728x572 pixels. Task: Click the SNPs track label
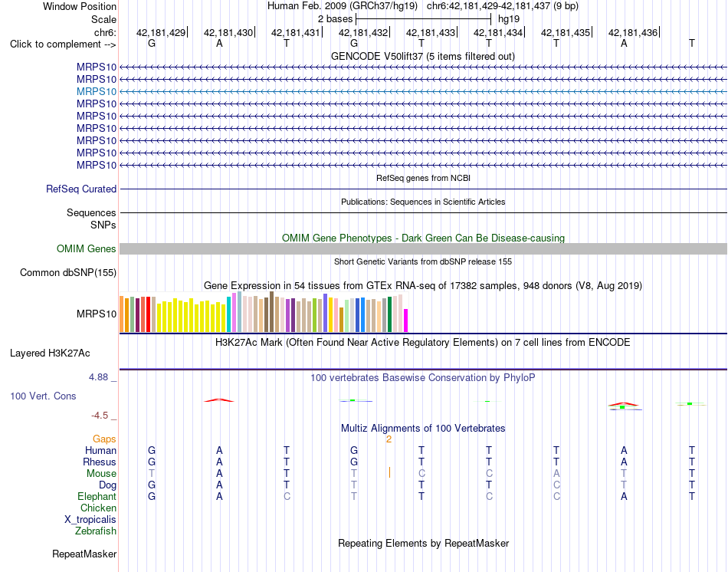click(x=103, y=225)
